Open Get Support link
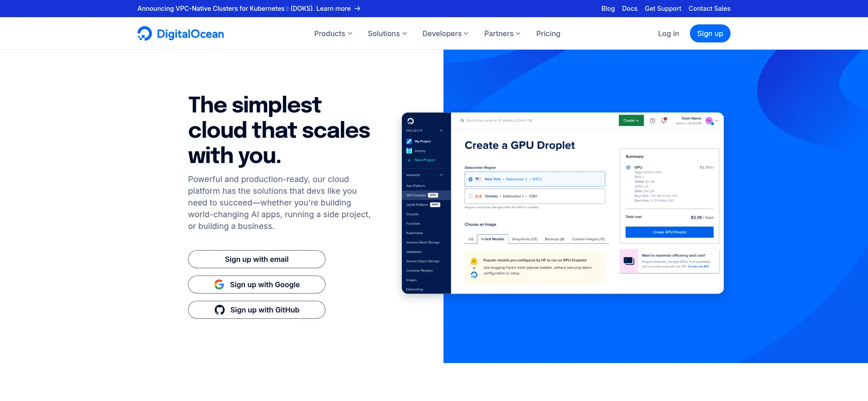This screenshot has width=868, height=401. [663, 9]
